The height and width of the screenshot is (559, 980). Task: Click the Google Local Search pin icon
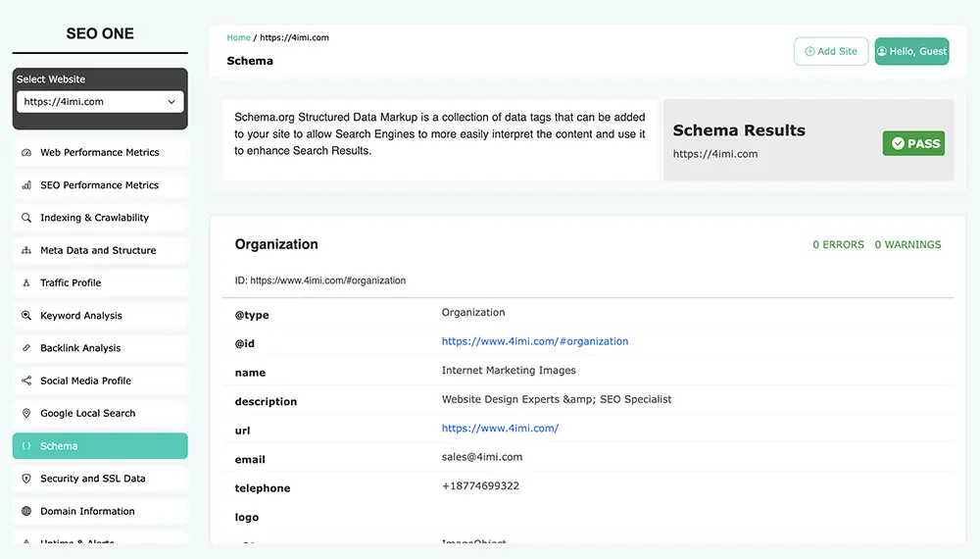pyautogui.click(x=26, y=413)
